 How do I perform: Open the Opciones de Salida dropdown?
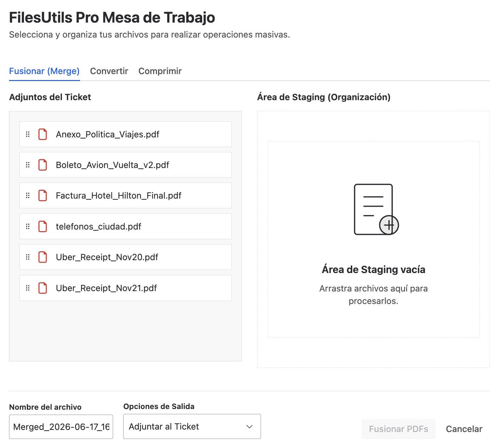pos(192,426)
